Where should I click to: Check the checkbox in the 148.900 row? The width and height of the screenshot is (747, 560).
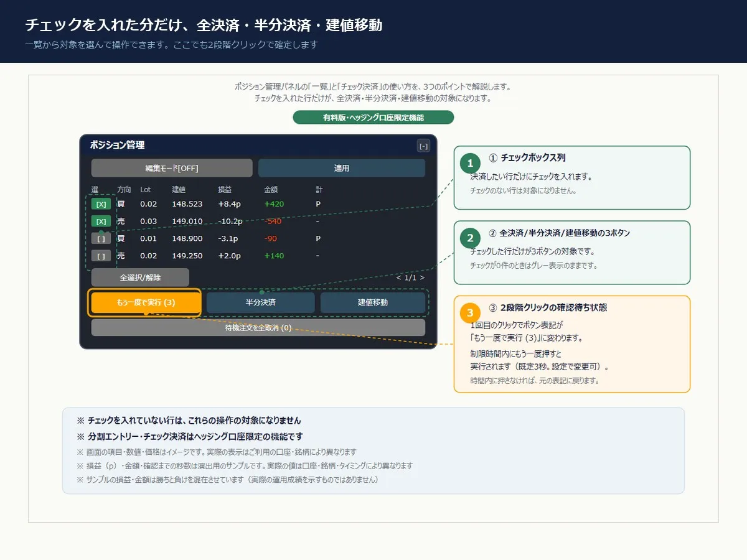click(101, 238)
